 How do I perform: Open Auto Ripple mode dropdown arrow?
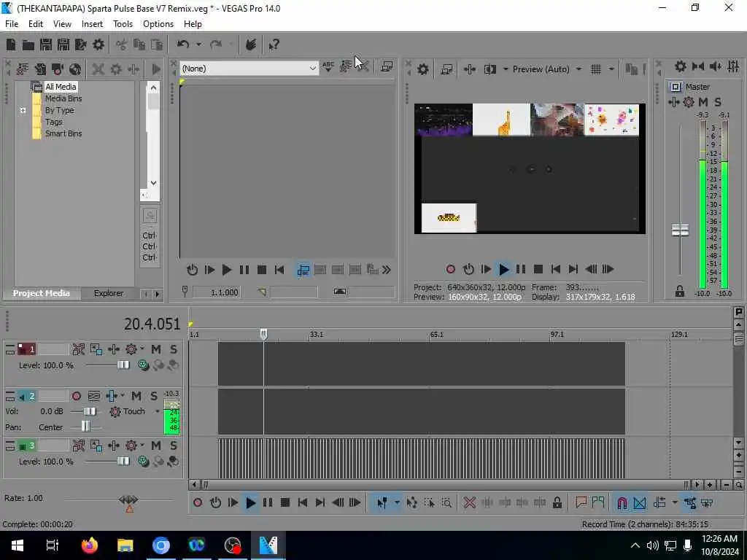point(675,502)
